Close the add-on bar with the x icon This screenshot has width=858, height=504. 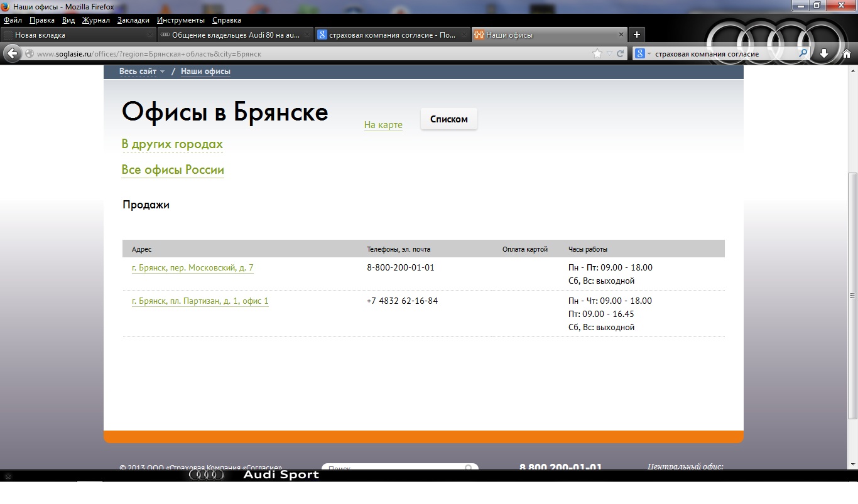pos(8,476)
